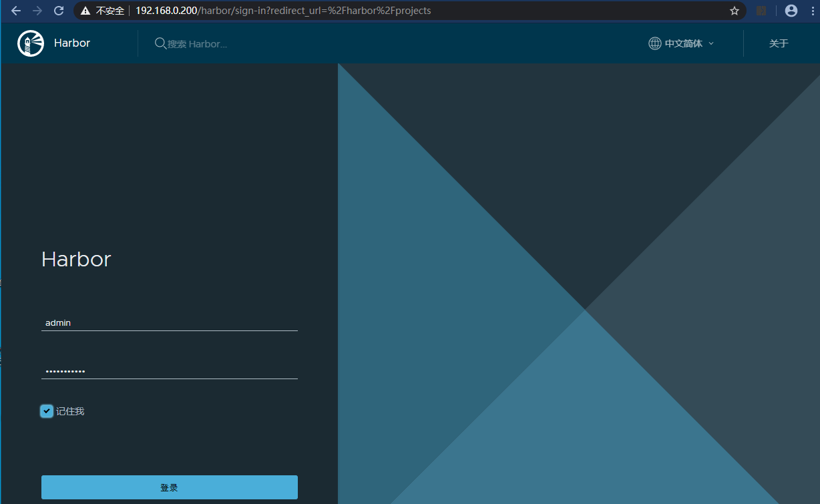Image resolution: width=820 pixels, height=504 pixels.
Task: Click the browser address bar URL
Action: pos(283,11)
